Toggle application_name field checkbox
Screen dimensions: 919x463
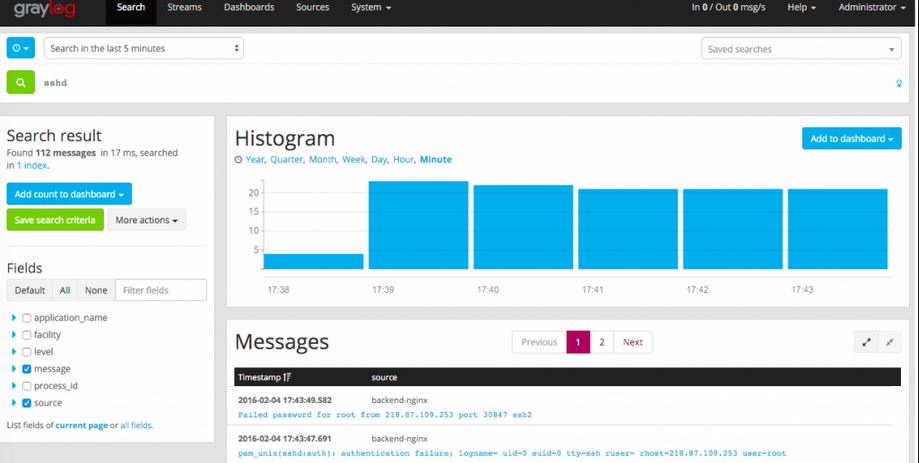click(x=26, y=318)
